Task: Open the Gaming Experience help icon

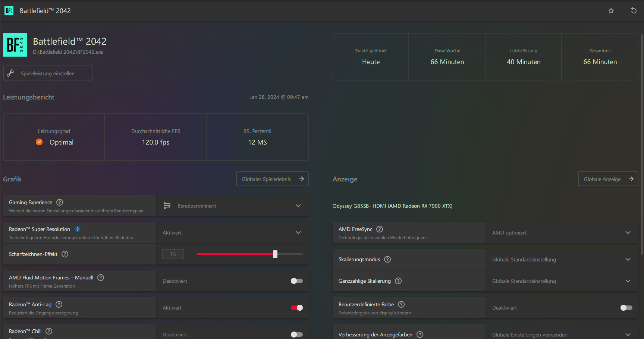Action: pyautogui.click(x=60, y=202)
